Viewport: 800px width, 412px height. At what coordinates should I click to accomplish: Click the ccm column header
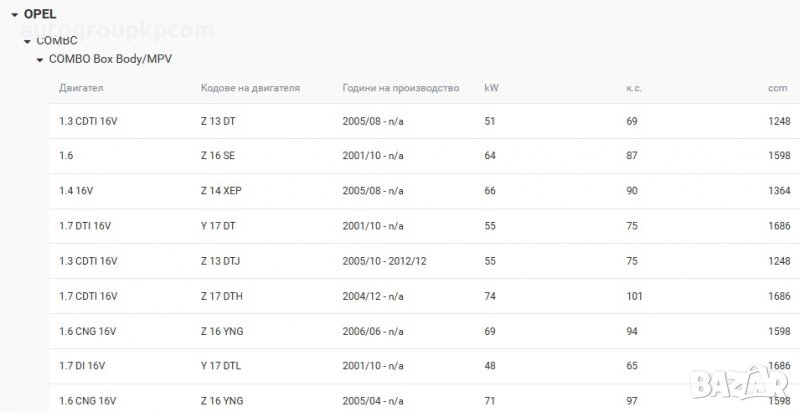coord(777,88)
